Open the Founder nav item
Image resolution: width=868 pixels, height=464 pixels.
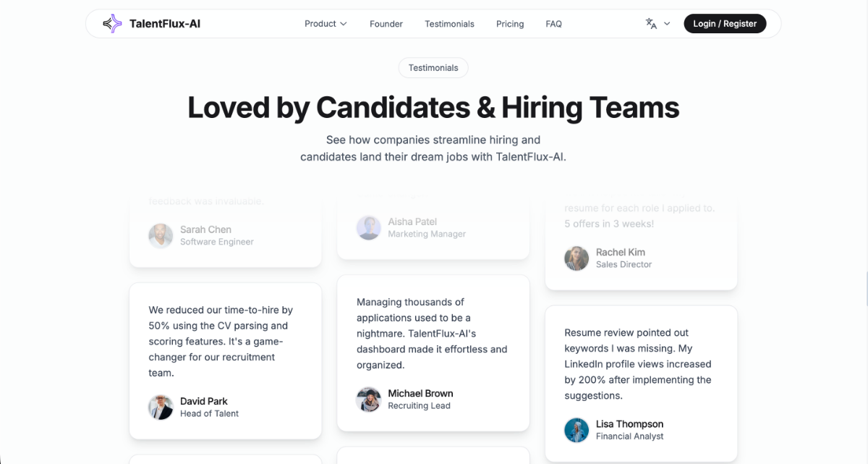coord(386,23)
